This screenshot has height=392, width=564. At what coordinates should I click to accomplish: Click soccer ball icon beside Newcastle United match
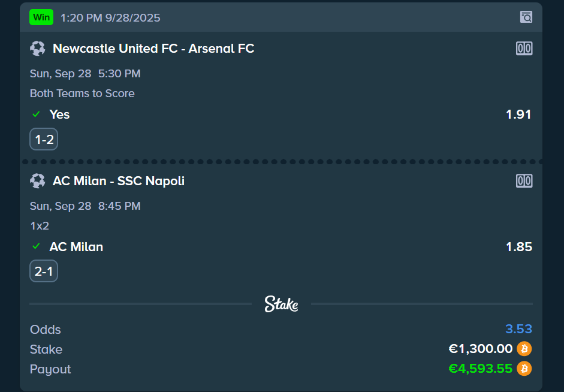(x=38, y=49)
